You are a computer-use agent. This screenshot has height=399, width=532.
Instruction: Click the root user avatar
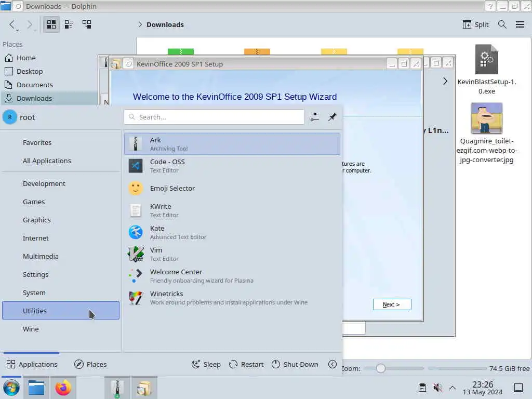pos(9,117)
